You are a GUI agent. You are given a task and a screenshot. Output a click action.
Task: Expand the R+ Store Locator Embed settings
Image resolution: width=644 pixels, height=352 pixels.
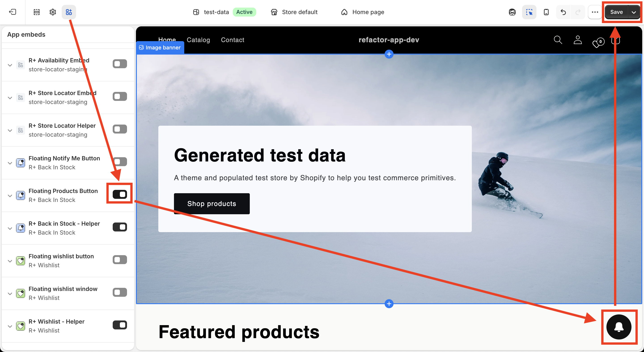(10, 98)
